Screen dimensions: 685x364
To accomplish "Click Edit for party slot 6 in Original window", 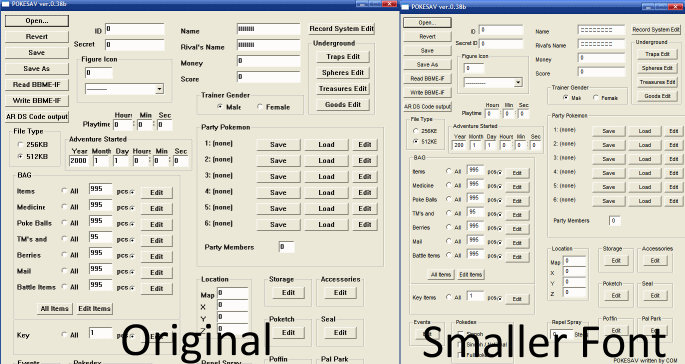I will tap(365, 225).
